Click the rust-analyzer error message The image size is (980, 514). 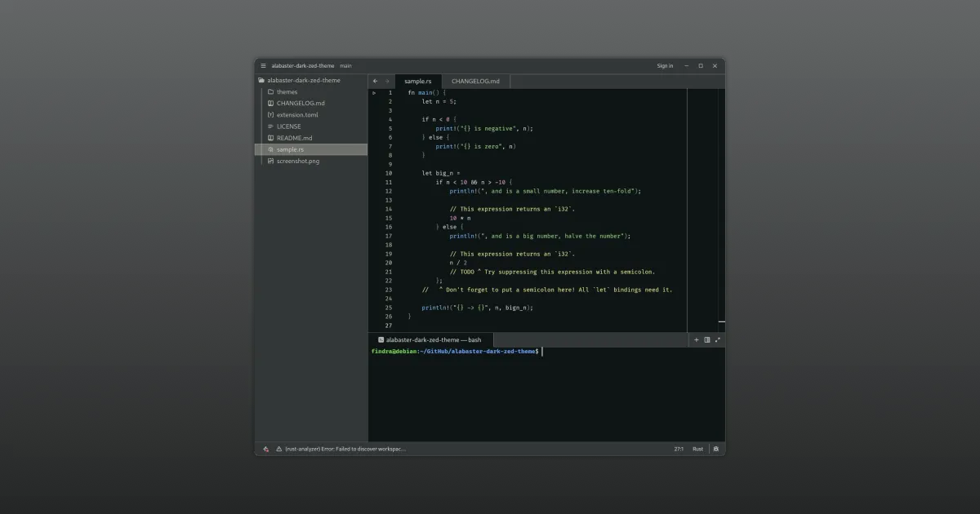[345, 449]
